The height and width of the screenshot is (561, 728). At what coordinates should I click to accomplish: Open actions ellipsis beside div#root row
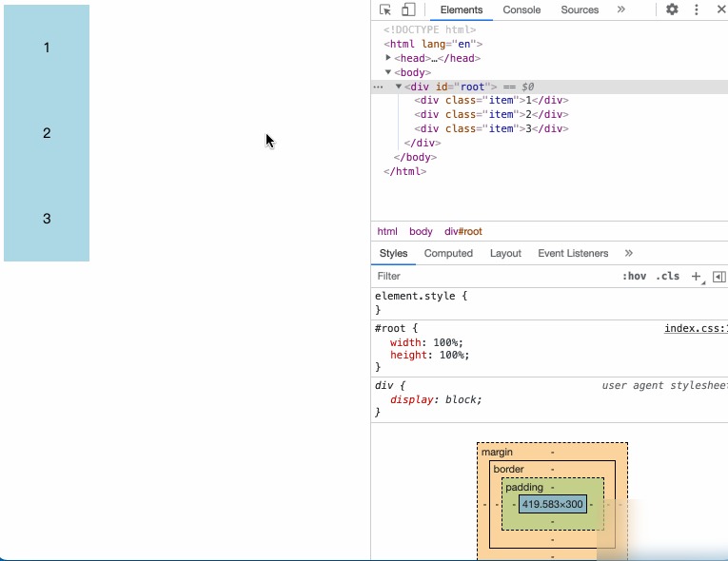click(379, 87)
